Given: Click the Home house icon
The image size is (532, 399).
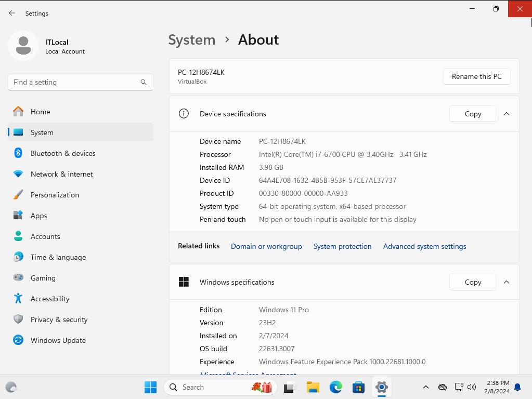Looking at the screenshot, I should click(18, 112).
